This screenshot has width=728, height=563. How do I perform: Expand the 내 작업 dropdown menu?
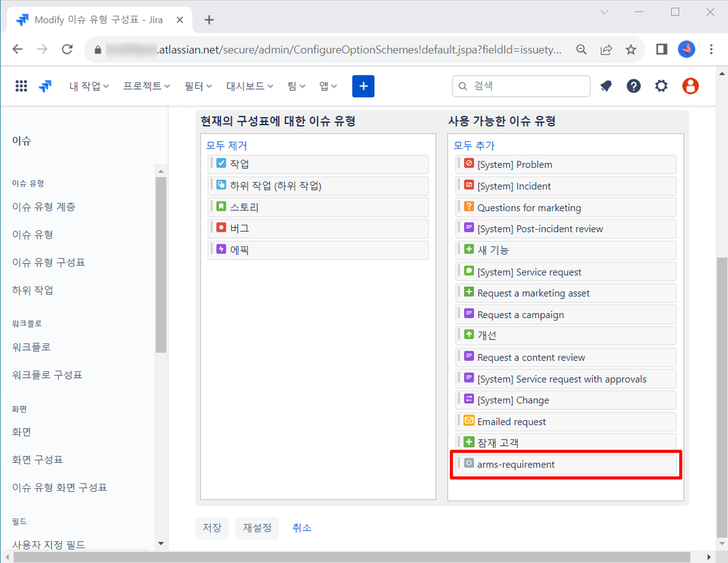click(x=89, y=86)
